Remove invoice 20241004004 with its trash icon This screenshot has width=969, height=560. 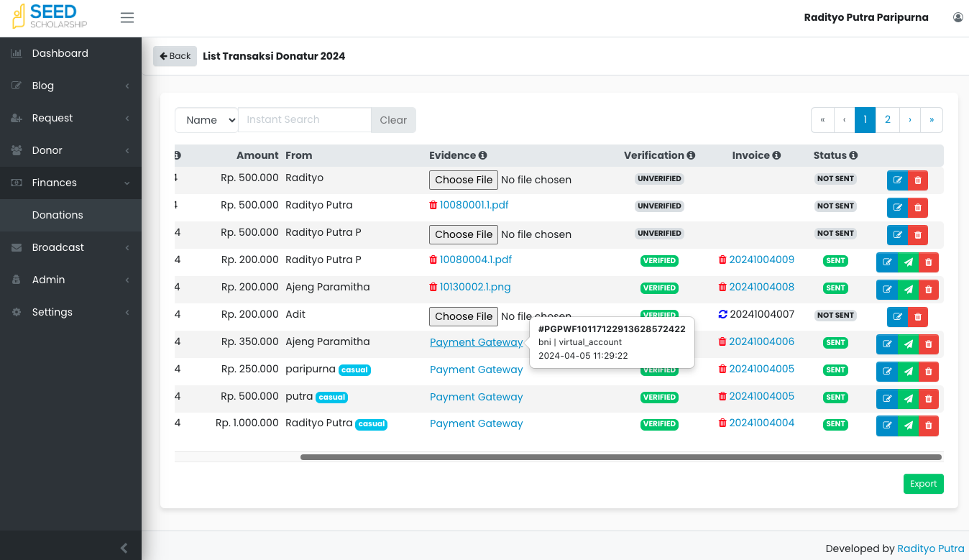722,423
